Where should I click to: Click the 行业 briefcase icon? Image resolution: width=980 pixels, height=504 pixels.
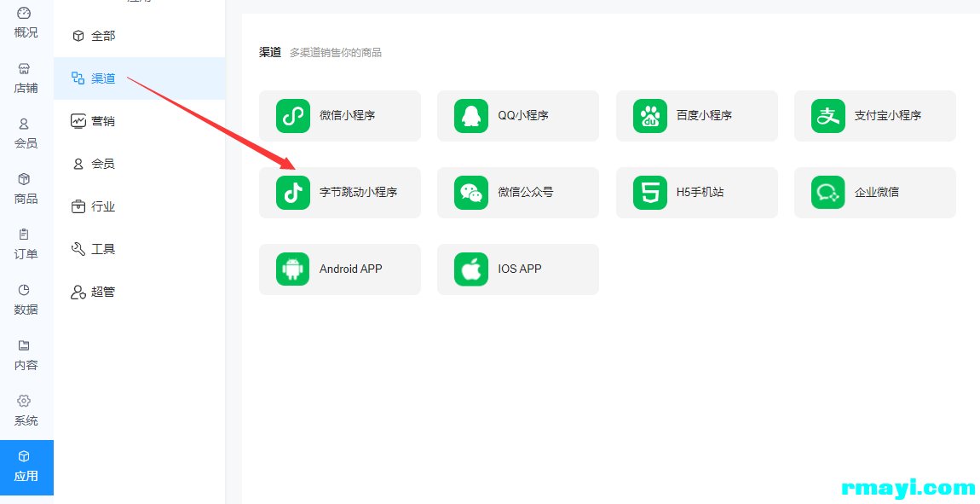(x=78, y=206)
